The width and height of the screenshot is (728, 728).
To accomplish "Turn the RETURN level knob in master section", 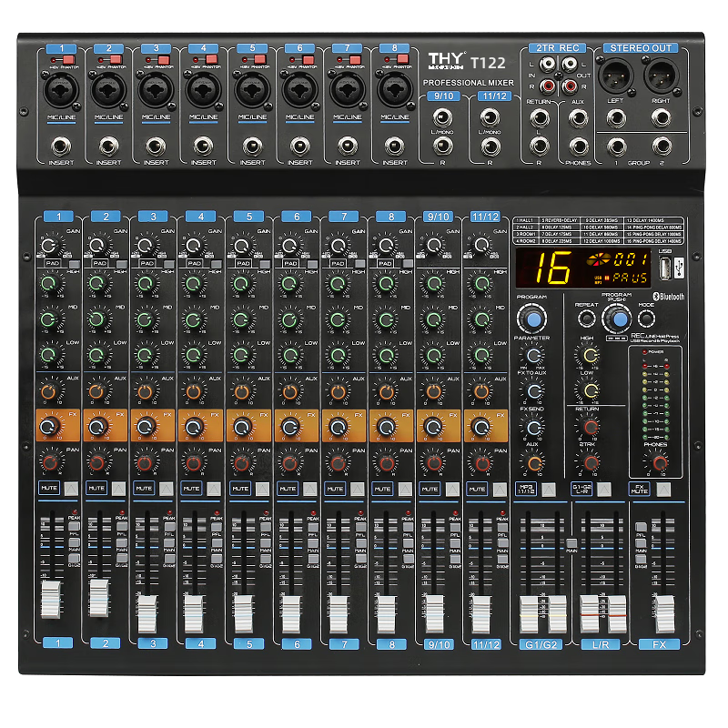I will (x=591, y=426).
